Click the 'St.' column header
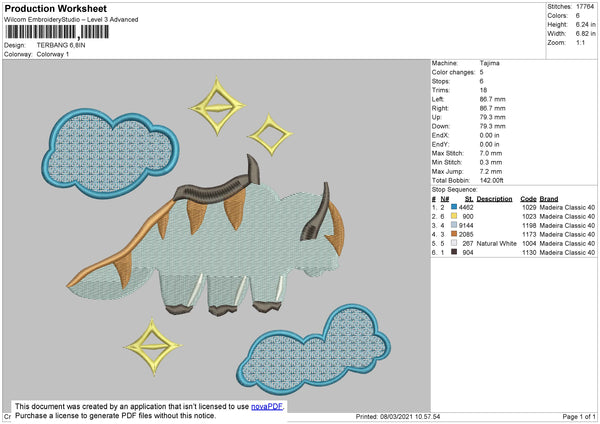The width and height of the screenshot is (600, 424). tap(469, 199)
